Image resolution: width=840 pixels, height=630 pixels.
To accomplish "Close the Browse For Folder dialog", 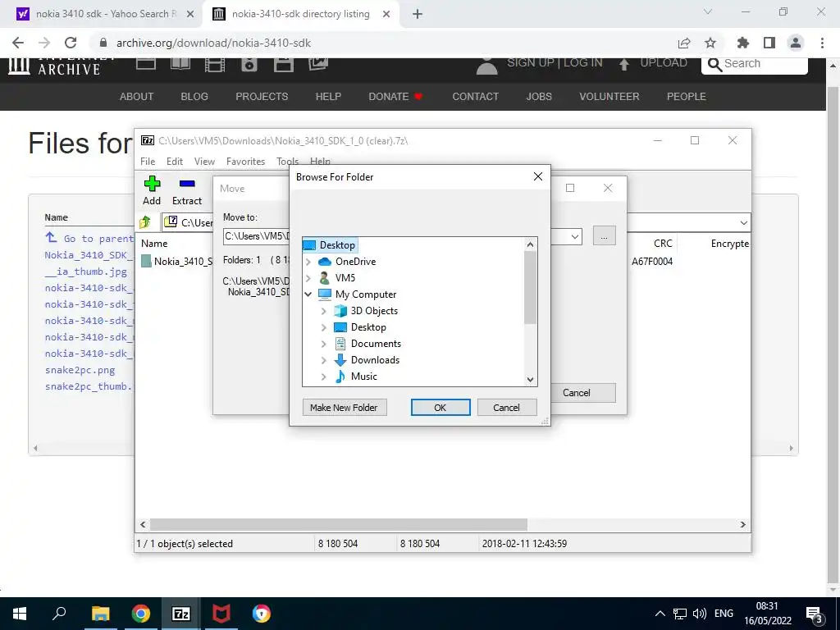I will coord(538,177).
